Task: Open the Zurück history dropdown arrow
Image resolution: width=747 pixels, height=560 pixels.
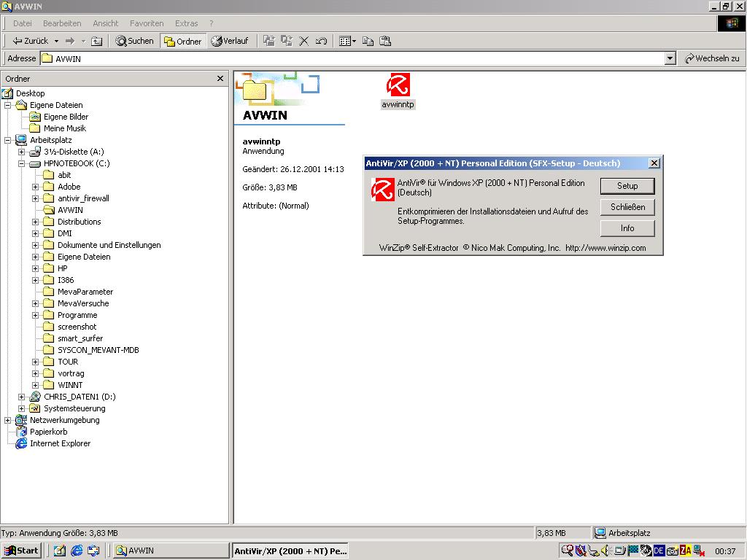Action: [56, 42]
